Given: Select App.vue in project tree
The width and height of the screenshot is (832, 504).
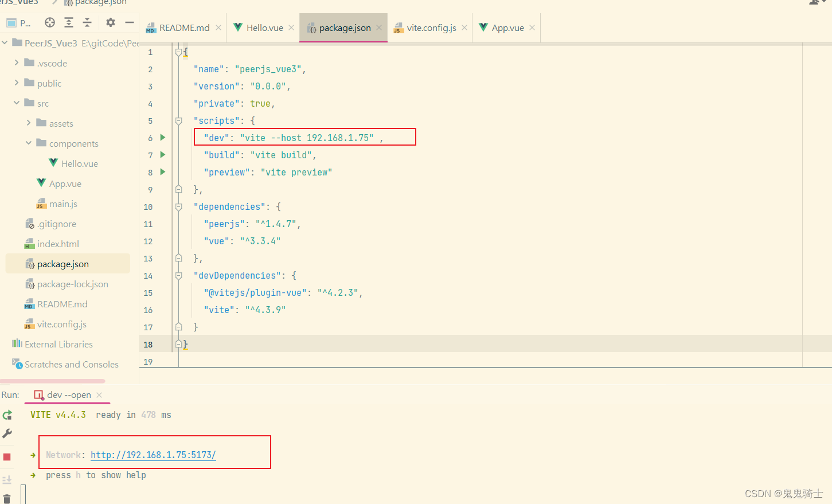Looking at the screenshot, I should [59, 183].
